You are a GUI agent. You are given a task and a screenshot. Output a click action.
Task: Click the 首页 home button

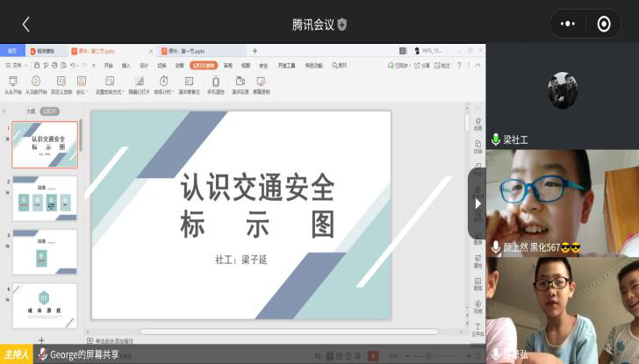pyautogui.click(x=12, y=51)
